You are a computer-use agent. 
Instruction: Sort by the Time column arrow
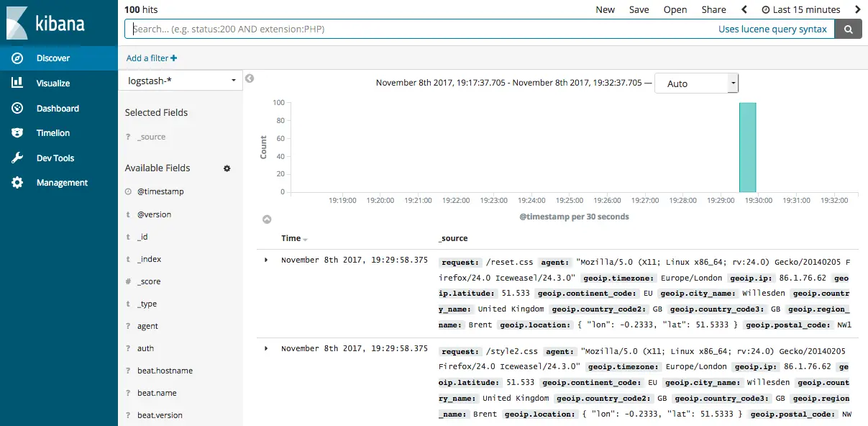tap(306, 239)
